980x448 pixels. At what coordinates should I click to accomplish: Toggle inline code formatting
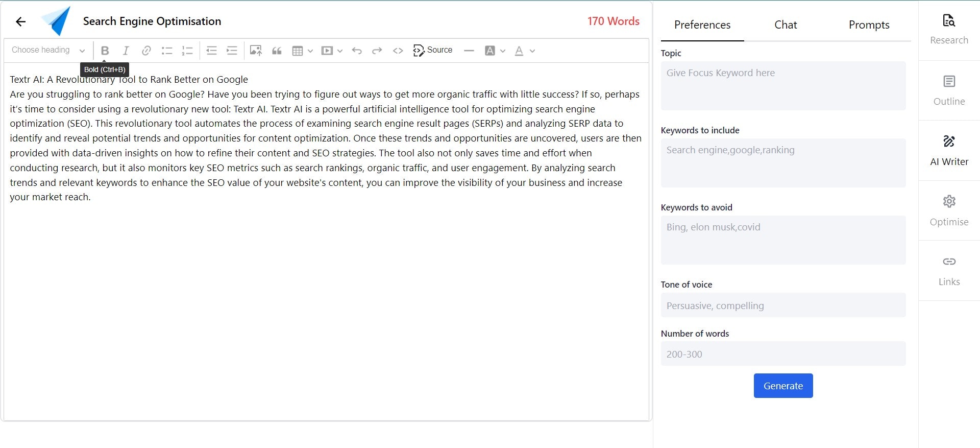(x=398, y=51)
